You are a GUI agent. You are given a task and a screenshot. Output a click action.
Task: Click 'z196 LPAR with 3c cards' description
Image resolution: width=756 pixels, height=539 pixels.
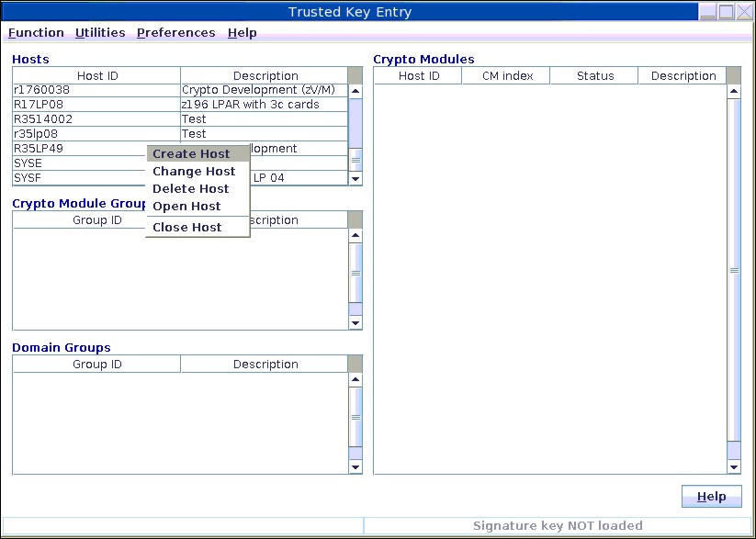pos(264,105)
